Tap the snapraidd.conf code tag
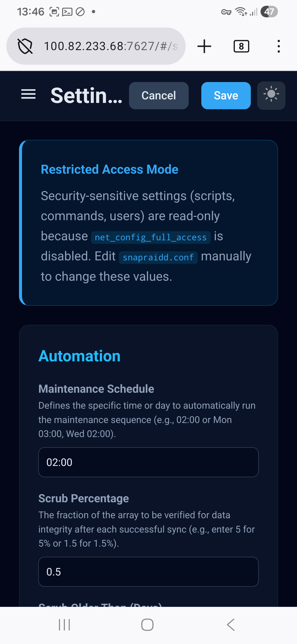This screenshot has width=297, height=644. pyautogui.click(x=158, y=258)
